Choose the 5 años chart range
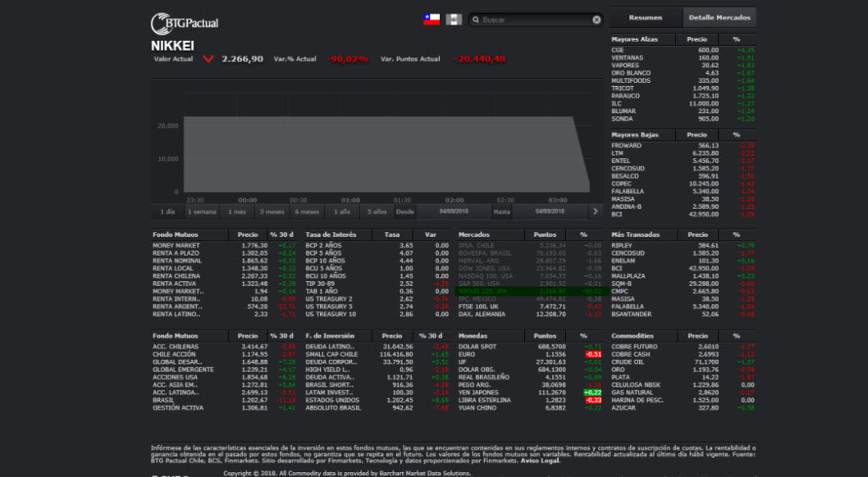This screenshot has height=477, width=868. click(x=377, y=211)
